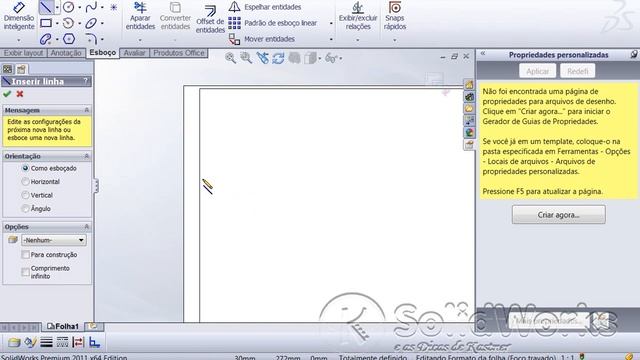The height and width of the screenshot is (360, 640).
Task: Open the layer properties icon in bottom toolbar
Action: coord(14,342)
